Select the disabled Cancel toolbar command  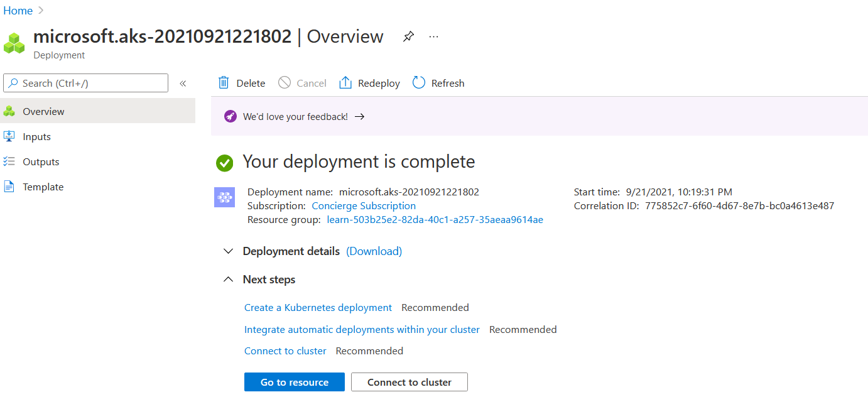point(303,83)
